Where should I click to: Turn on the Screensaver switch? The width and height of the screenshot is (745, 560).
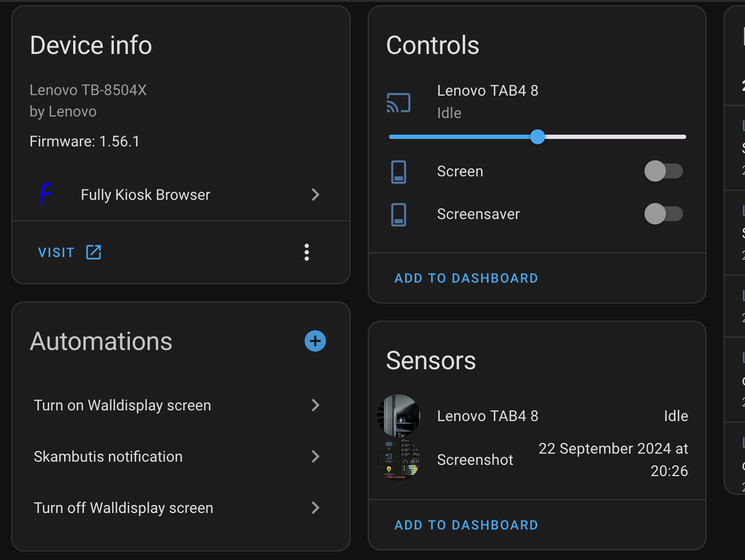click(x=663, y=214)
